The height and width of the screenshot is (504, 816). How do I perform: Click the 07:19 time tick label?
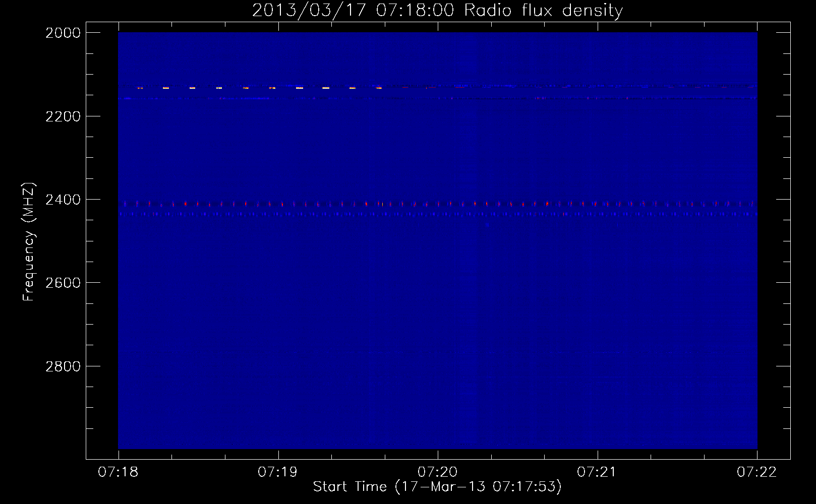[x=278, y=472]
